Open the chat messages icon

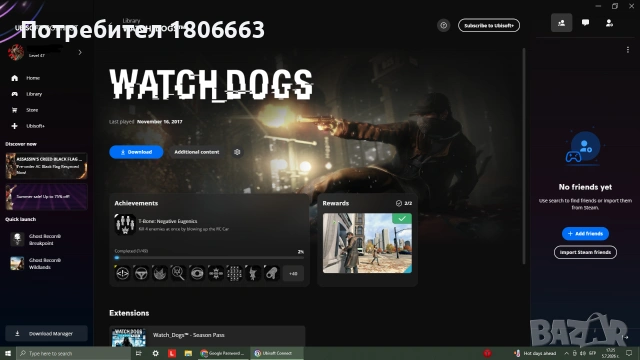pos(585,23)
